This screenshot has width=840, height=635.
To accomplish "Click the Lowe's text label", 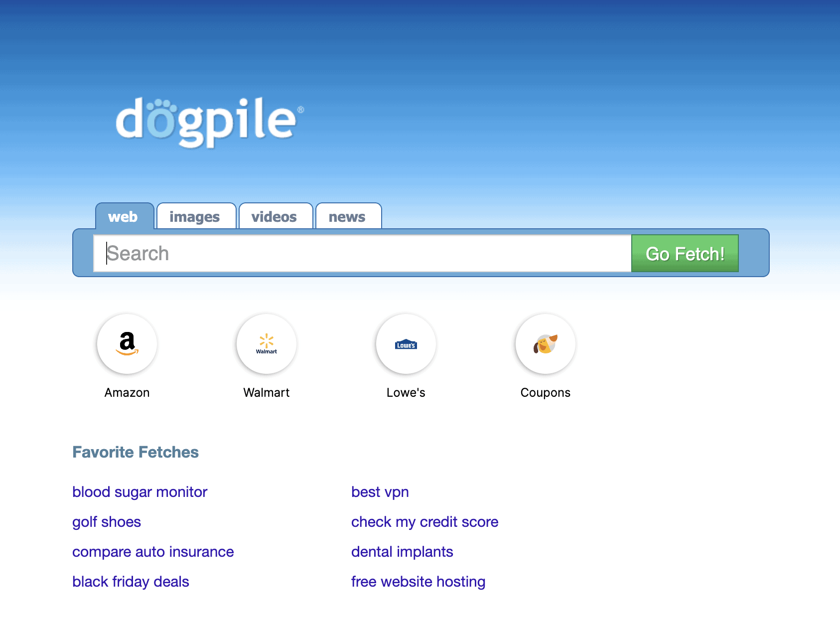I will tap(406, 393).
